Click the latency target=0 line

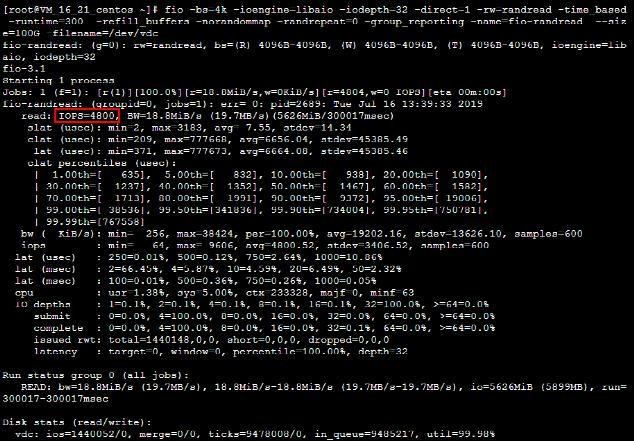tap(221, 351)
